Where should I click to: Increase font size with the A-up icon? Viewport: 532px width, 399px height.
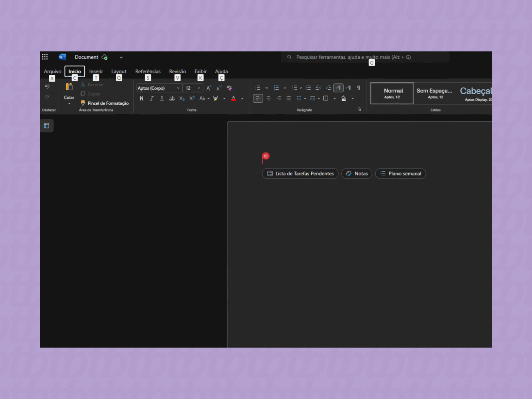209,88
